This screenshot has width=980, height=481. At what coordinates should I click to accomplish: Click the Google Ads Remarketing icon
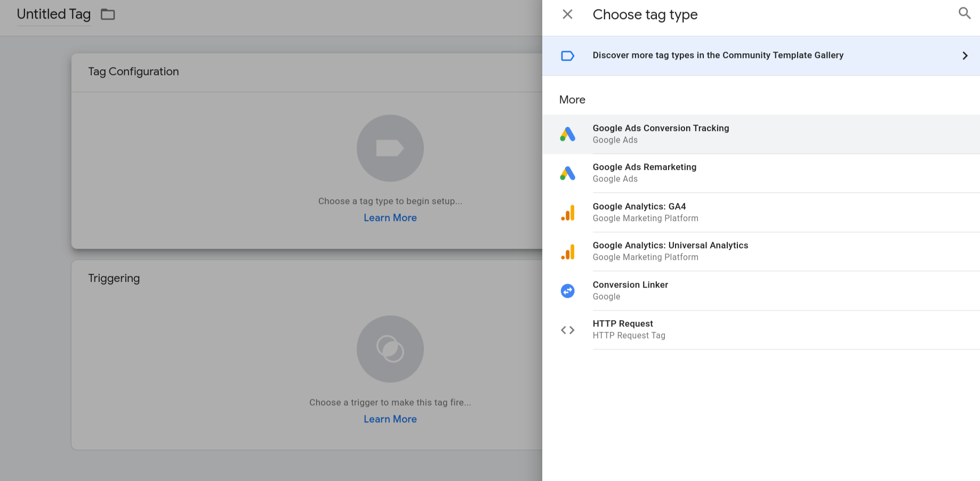pos(567,173)
